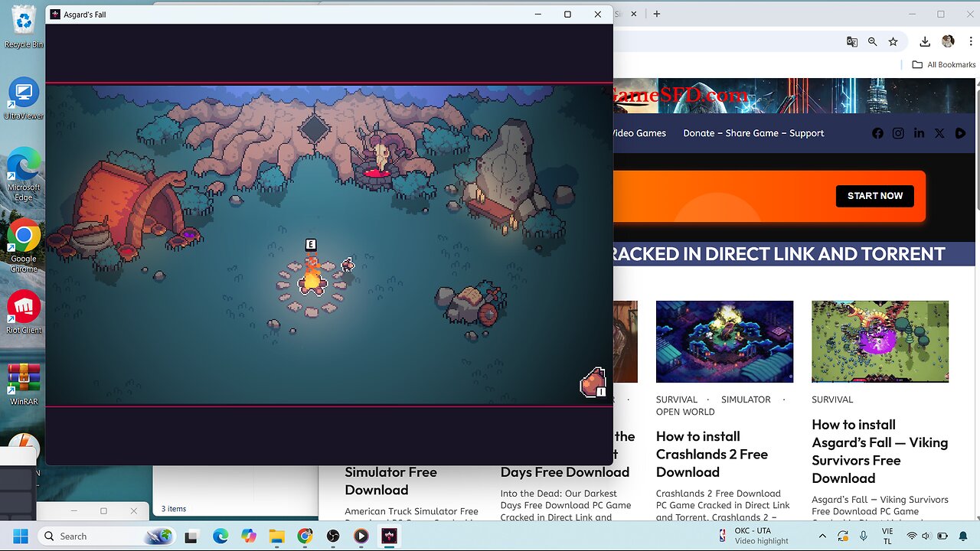Viewport: 980px width, 551px height.
Task: Open the All Bookmarks folder
Action: (x=944, y=65)
